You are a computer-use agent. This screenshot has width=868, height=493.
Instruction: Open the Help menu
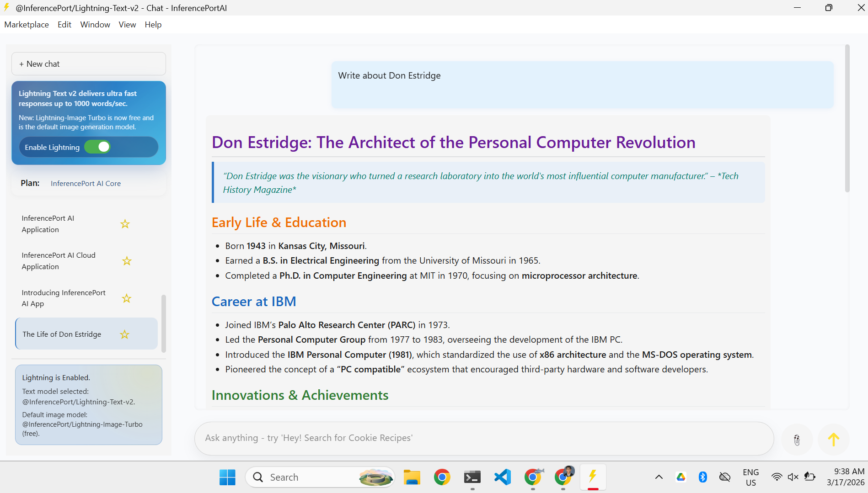click(153, 25)
